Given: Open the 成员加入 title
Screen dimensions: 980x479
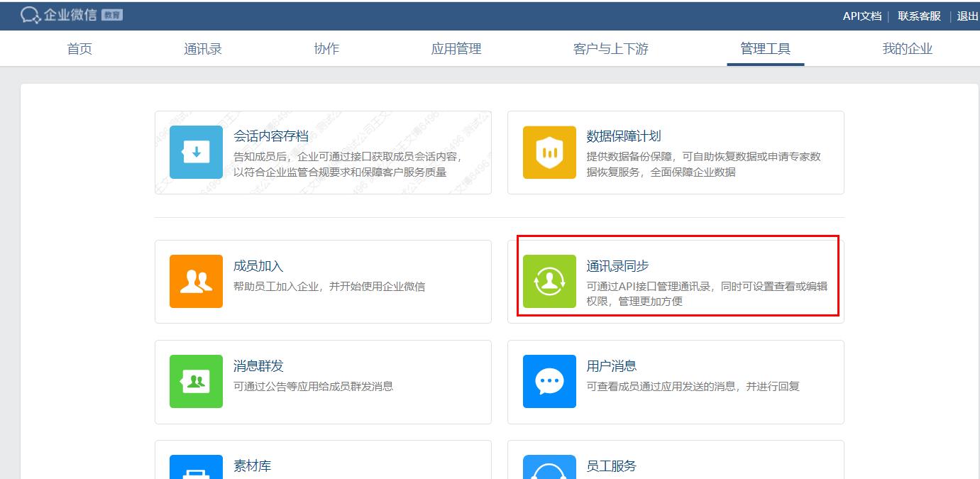Looking at the screenshot, I should (258, 266).
